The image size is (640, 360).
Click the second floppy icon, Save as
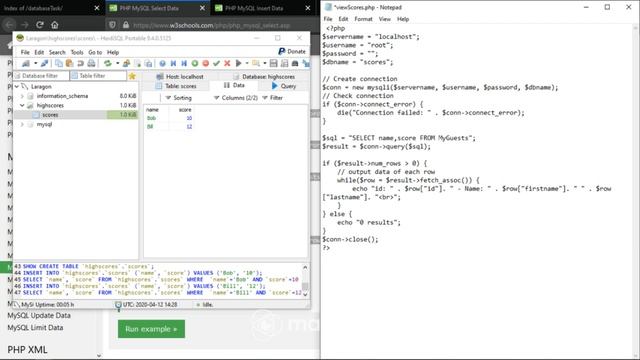click(284, 63)
